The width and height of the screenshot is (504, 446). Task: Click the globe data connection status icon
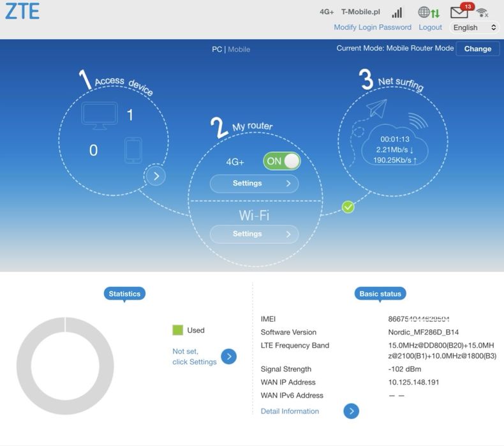[429, 13]
